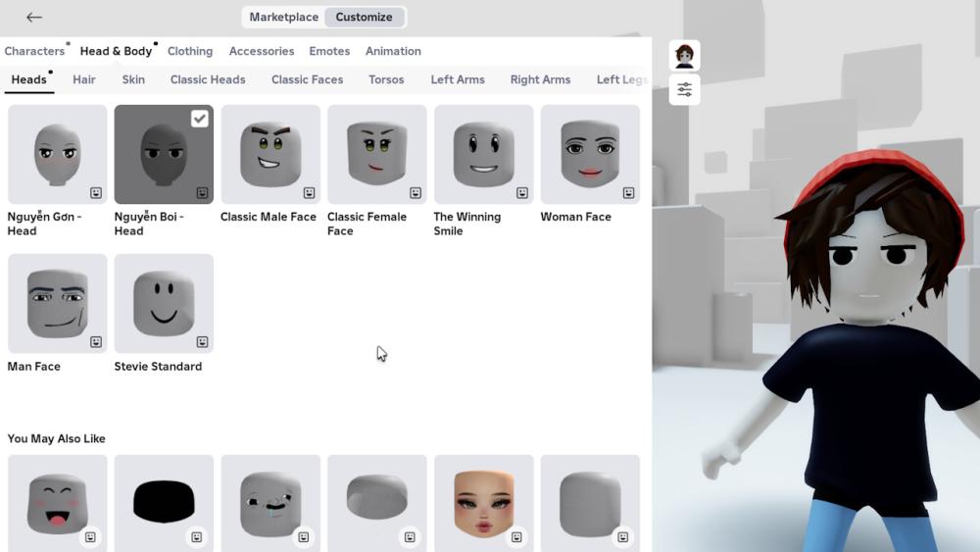Open the makeup face head recommendation
Image resolution: width=980 pixels, height=552 pixels.
pos(484,503)
